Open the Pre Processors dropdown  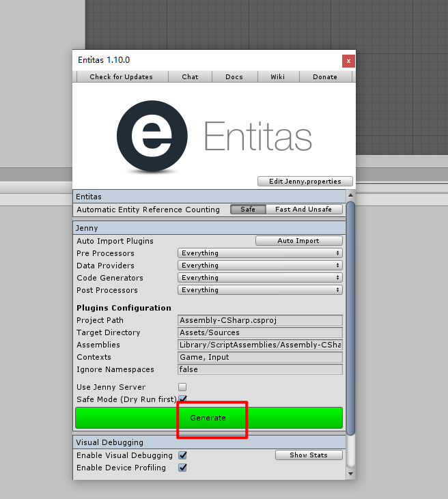tap(260, 253)
